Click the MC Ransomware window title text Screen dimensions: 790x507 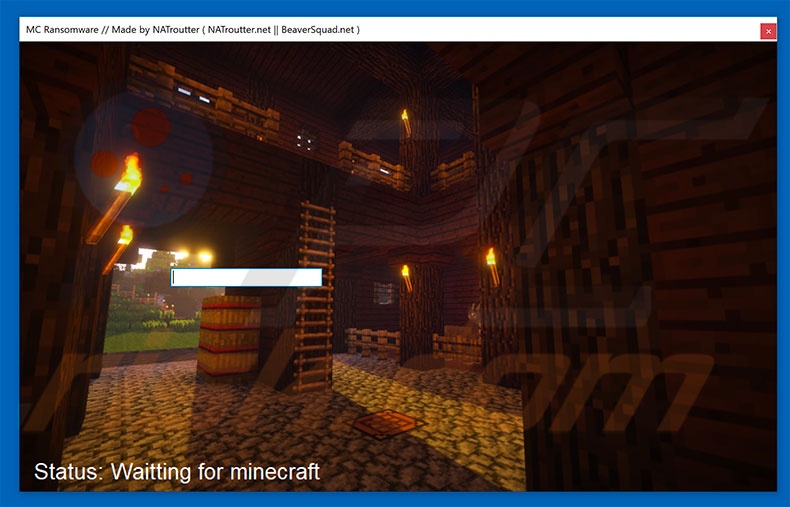coord(193,30)
